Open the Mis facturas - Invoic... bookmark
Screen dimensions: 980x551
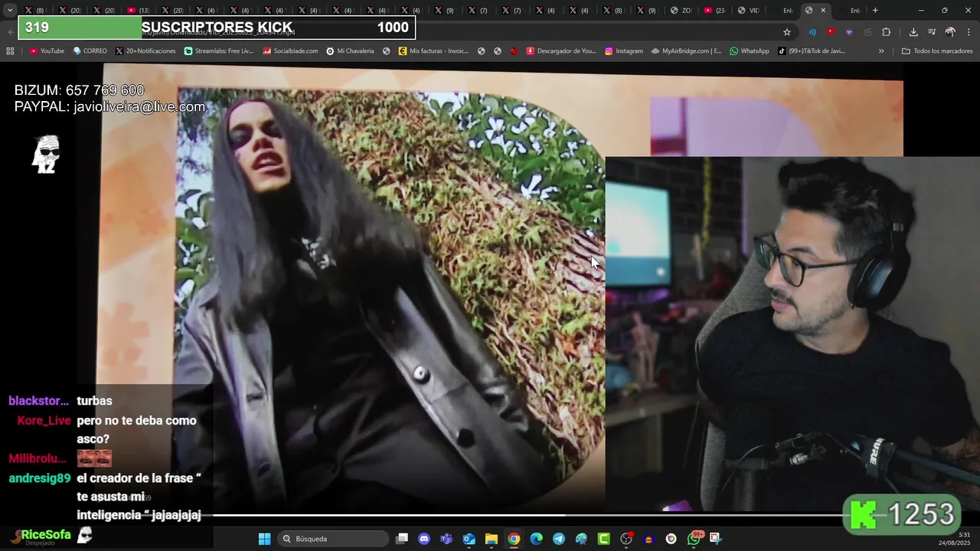click(x=433, y=51)
